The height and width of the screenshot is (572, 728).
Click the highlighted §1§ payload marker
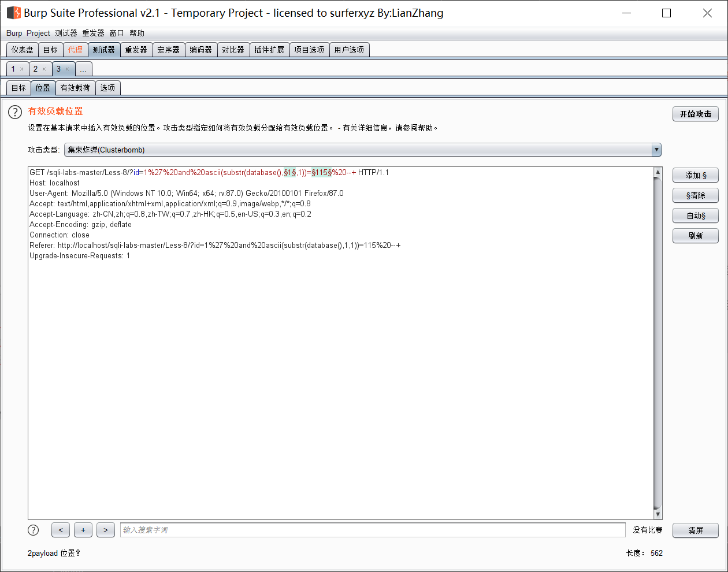[x=289, y=172]
